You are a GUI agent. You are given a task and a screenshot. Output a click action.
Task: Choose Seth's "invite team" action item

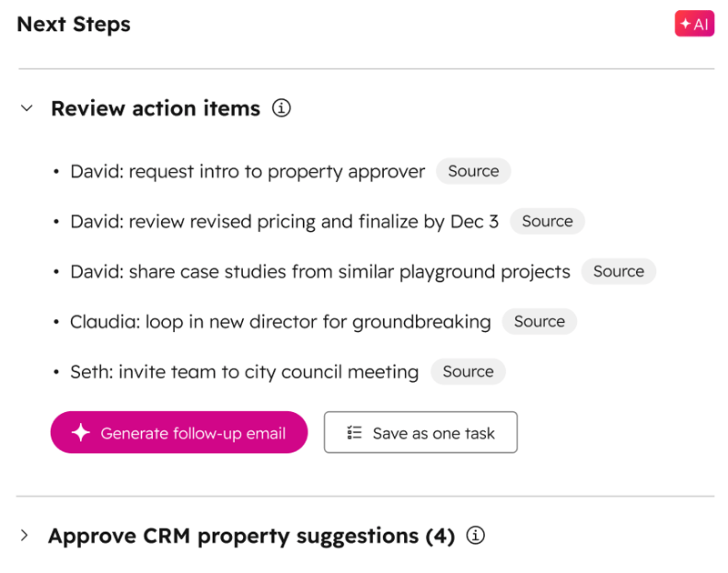[244, 371]
